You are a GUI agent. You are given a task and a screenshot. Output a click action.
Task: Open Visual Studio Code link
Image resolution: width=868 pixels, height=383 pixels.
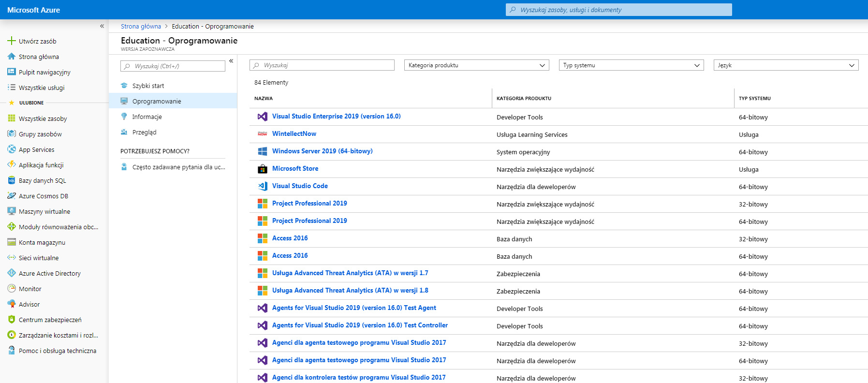(x=300, y=186)
